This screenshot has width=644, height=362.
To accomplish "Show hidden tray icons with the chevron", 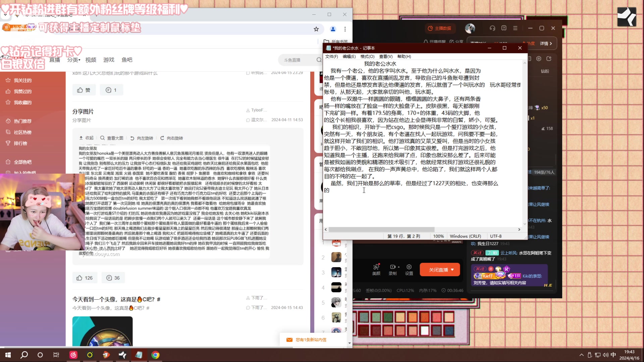I will tap(581, 355).
